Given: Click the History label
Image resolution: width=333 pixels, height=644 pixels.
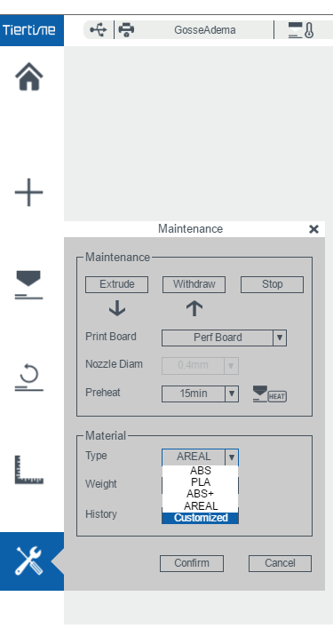Looking at the screenshot, I should point(101,513).
